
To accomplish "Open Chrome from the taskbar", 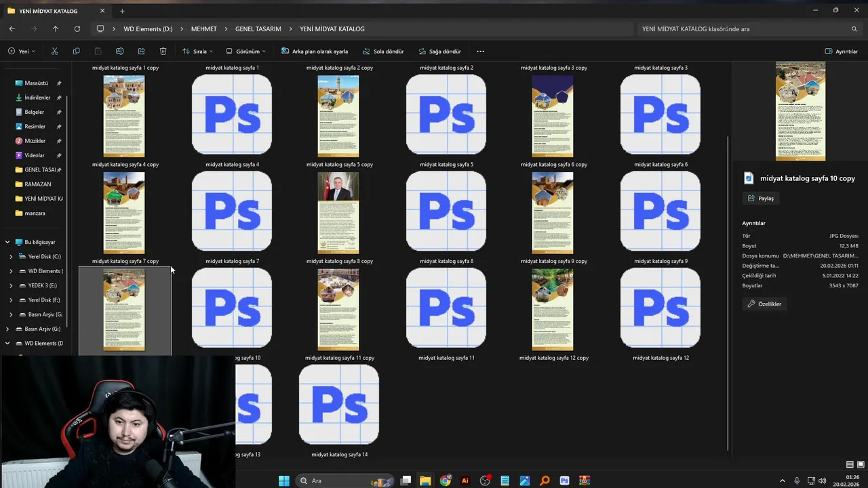I will click(445, 481).
